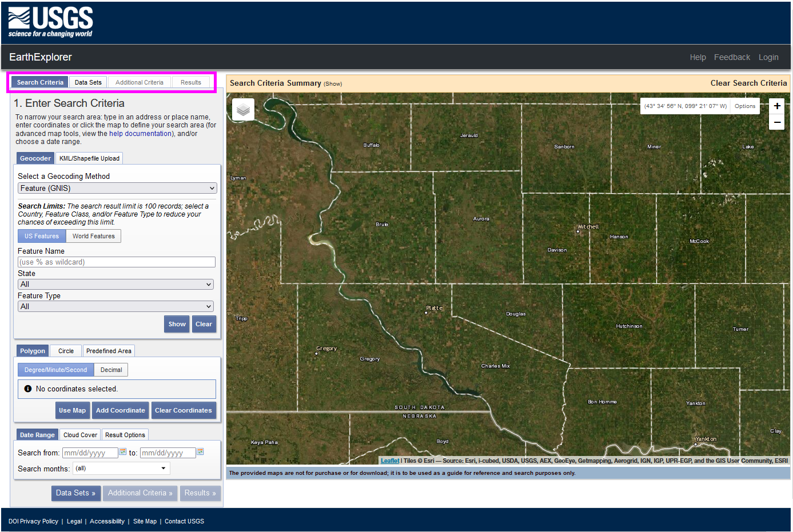This screenshot has height=532, width=793.
Task: Open the calendar icon beside the 'to' date
Action: point(200,452)
